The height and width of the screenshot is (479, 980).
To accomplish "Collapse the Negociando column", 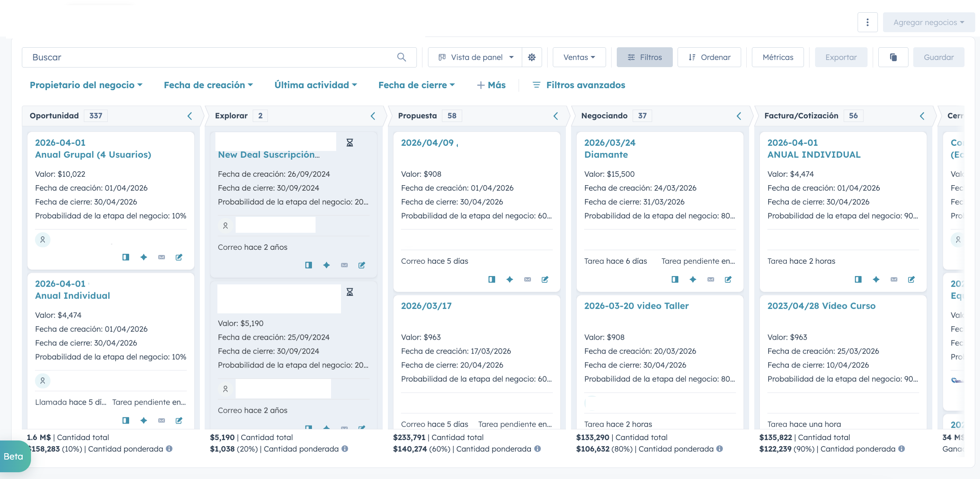I will coord(739,116).
